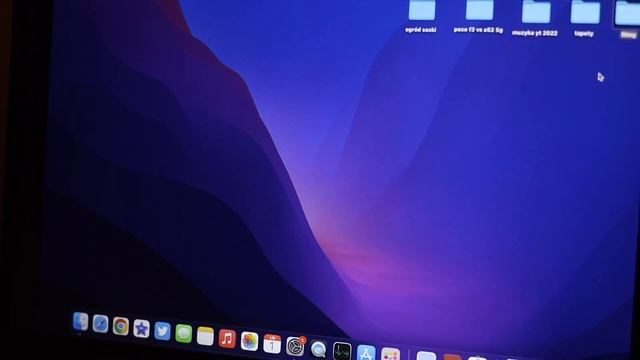
Task: Open Activity Monitor in the Dock
Action: 342,351
